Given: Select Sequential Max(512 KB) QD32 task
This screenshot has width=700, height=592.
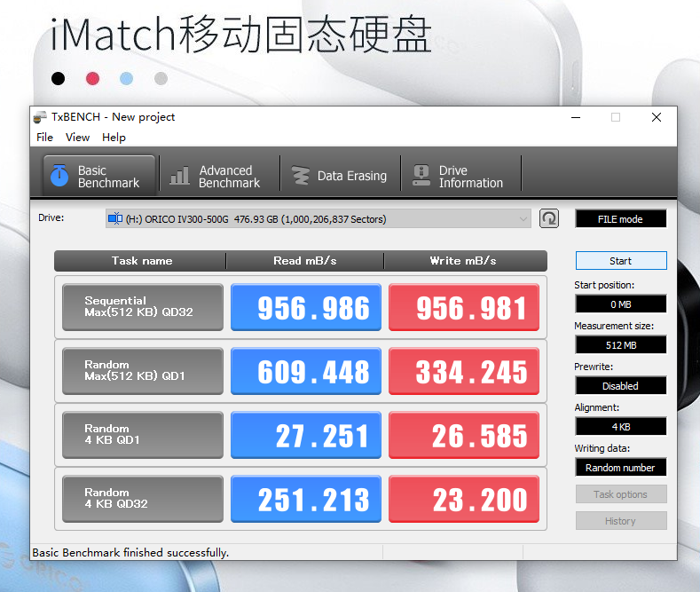Looking at the screenshot, I should pos(143,307).
